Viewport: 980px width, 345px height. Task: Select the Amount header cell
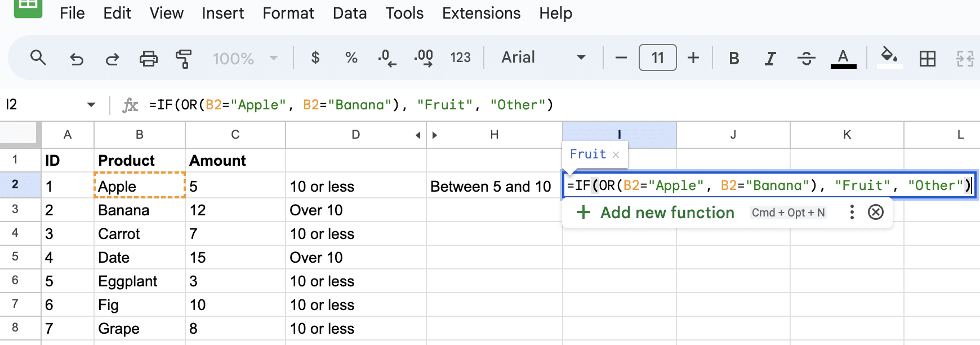tap(235, 161)
